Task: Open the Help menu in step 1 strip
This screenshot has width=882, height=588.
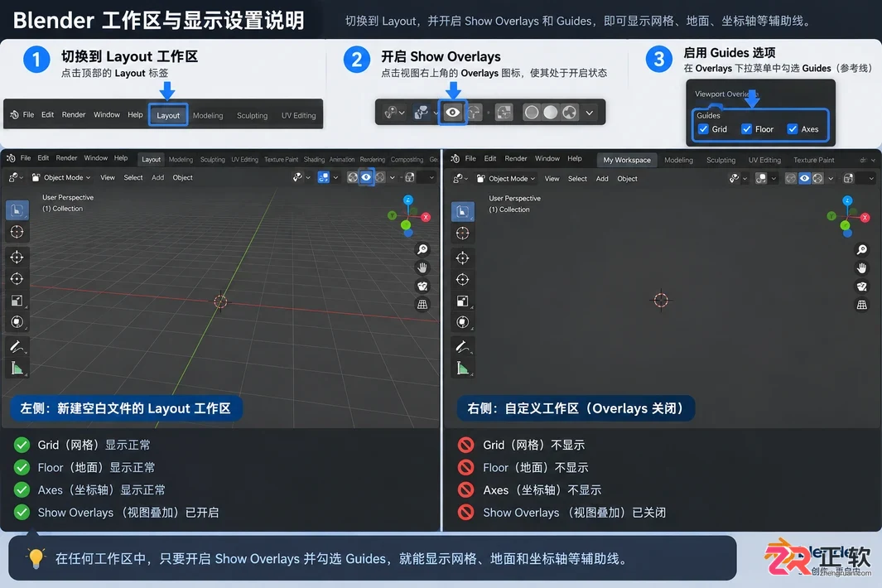Action: 135,115
